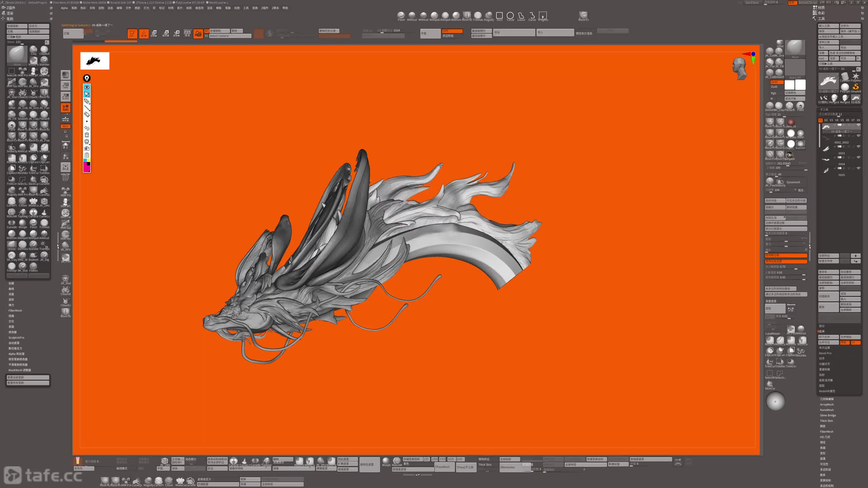Activate the Transpose brush
The image size is (868, 488).
click(44, 245)
